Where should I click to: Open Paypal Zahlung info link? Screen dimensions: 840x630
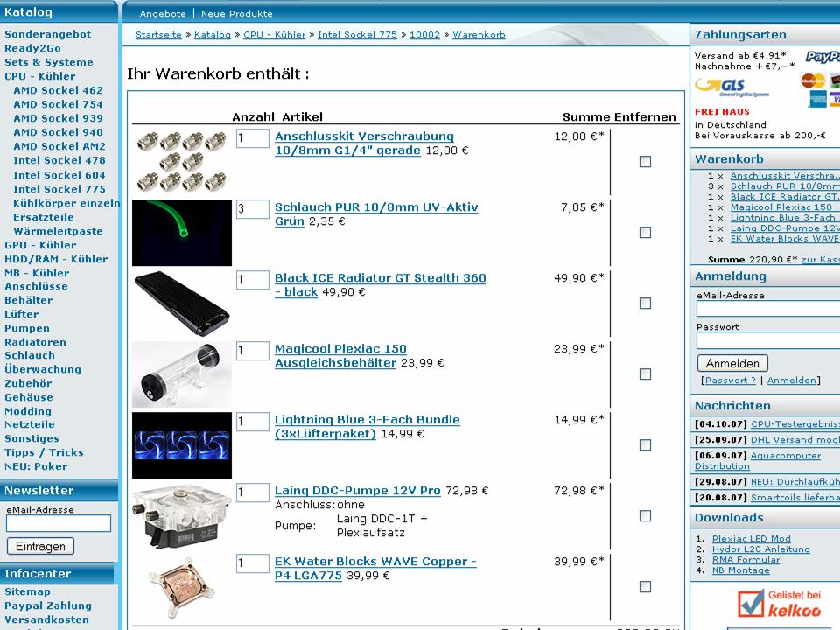(x=47, y=605)
